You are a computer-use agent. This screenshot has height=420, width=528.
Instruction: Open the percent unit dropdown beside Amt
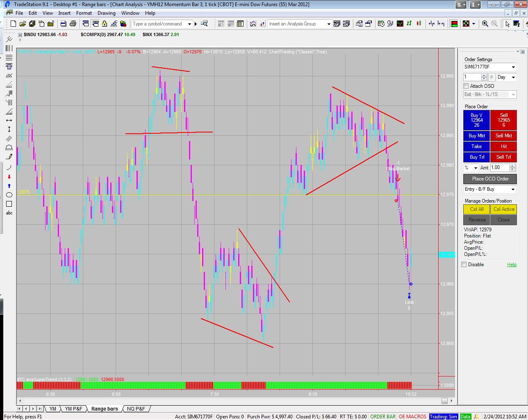(476, 168)
